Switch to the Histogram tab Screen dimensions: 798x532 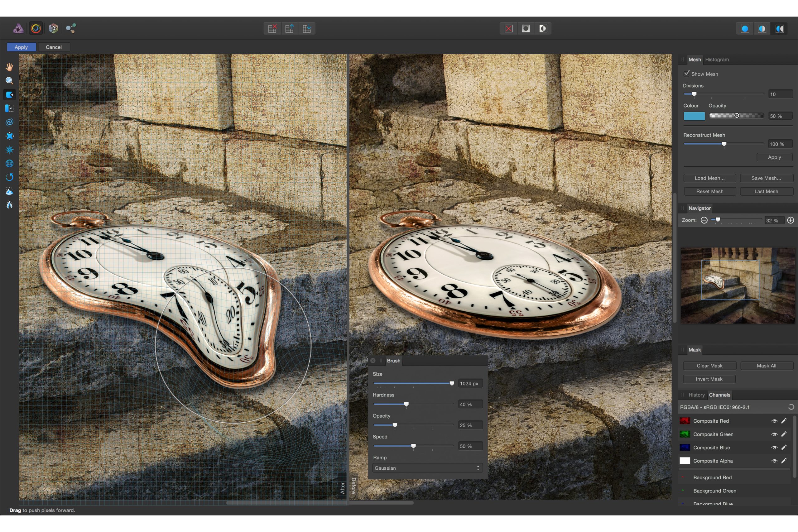[717, 60]
